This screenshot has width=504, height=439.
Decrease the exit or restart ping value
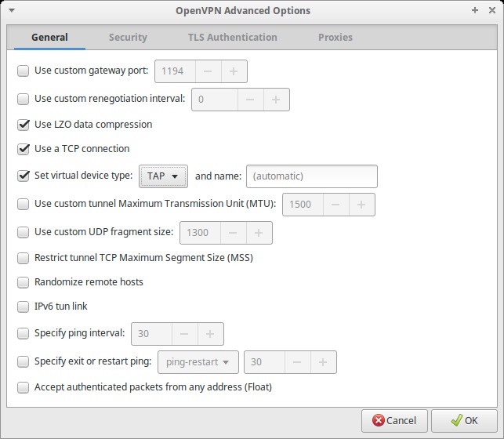[x=298, y=362]
